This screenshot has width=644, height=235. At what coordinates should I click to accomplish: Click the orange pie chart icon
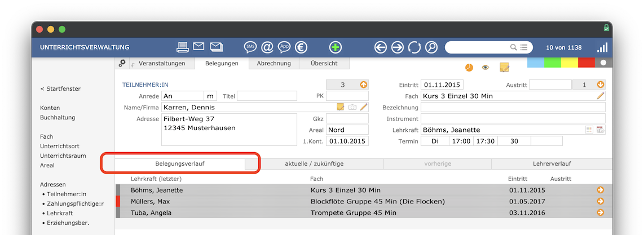pos(469,67)
